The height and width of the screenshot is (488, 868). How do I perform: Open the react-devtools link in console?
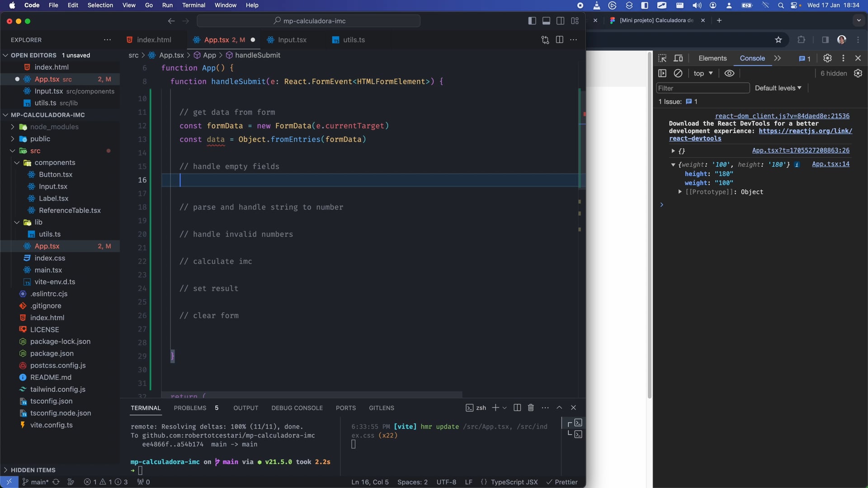(x=695, y=139)
